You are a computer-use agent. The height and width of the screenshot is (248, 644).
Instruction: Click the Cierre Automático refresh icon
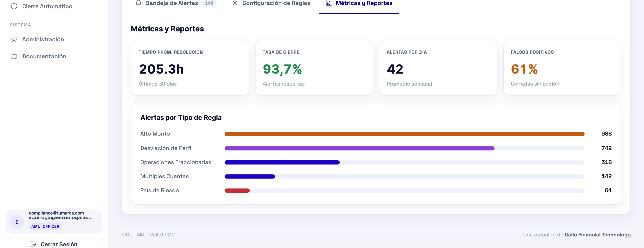coord(14,6)
